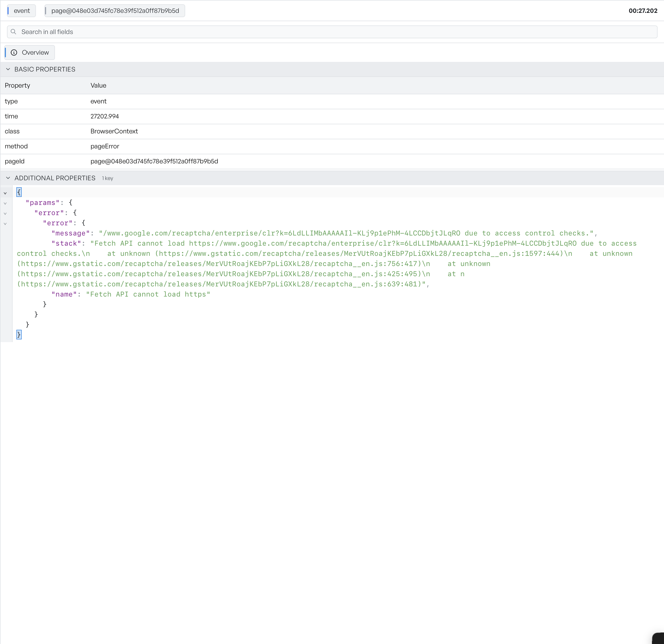664x644 pixels.
Task: Select the pageId value in the table
Action: [154, 161]
